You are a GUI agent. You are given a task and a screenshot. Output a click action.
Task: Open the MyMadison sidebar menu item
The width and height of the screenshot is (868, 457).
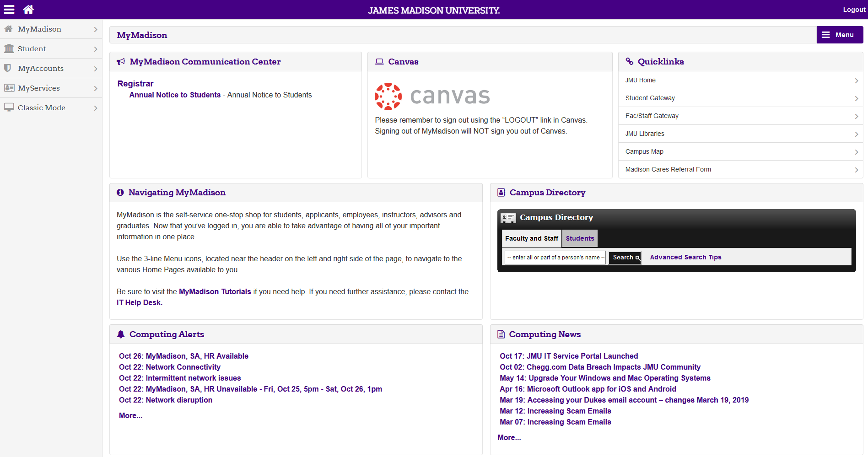coord(51,29)
